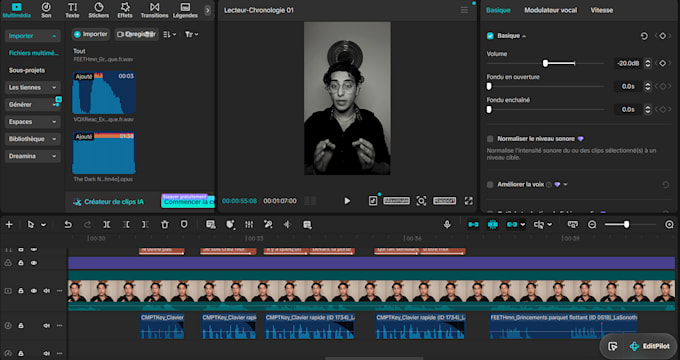Collapse the Basique section arrow
Viewport: 680px width, 360px height.
coord(524,36)
